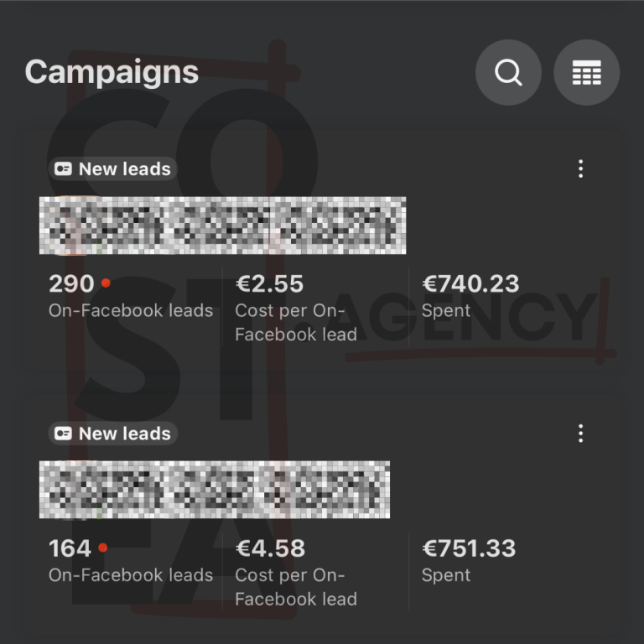Click the red dot beside 164 leads
644x644 pixels.
(102, 548)
